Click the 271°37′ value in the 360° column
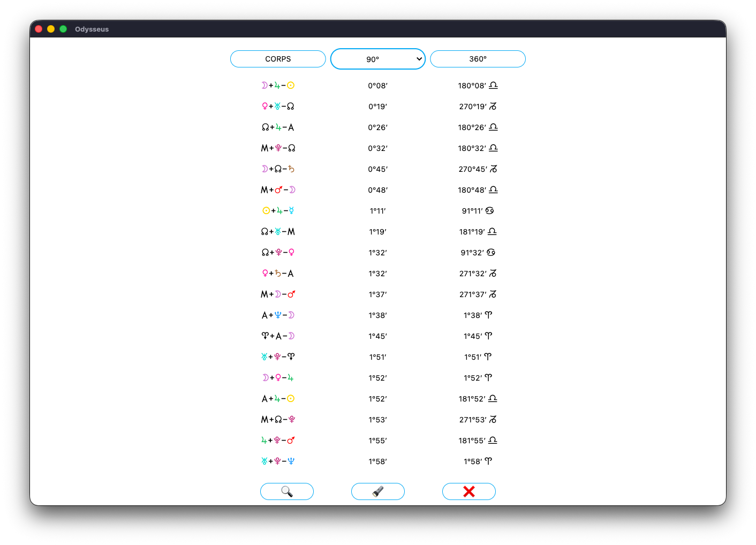Image resolution: width=756 pixels, height=545 pixels. click(x=472, y=294)
